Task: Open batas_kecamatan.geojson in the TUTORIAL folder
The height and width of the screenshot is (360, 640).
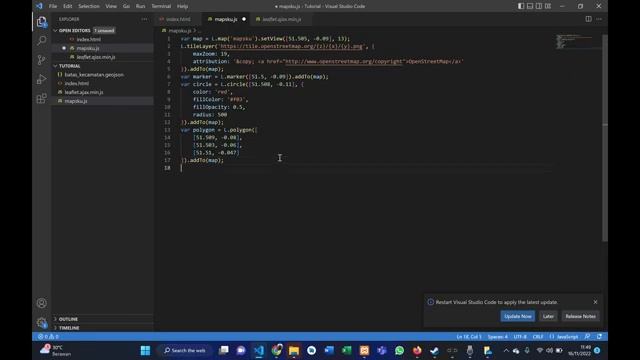Action: pyautogui.click(x=94, y=75)
